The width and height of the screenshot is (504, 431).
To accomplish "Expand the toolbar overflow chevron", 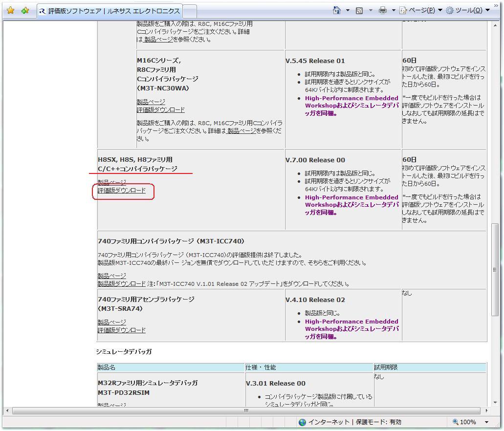I will pyautogui.click(x=496, y=5).
